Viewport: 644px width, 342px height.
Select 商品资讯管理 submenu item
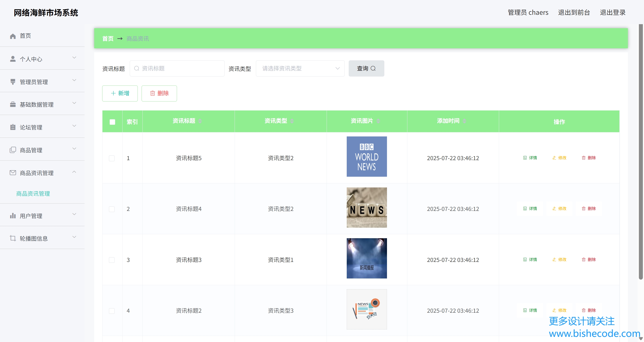tap(33, 193)
